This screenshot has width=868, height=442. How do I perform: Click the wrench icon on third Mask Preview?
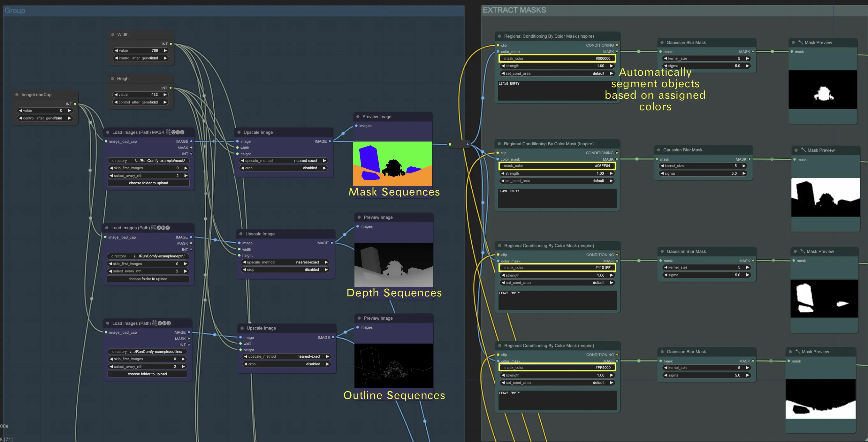(x=802, y=251)
